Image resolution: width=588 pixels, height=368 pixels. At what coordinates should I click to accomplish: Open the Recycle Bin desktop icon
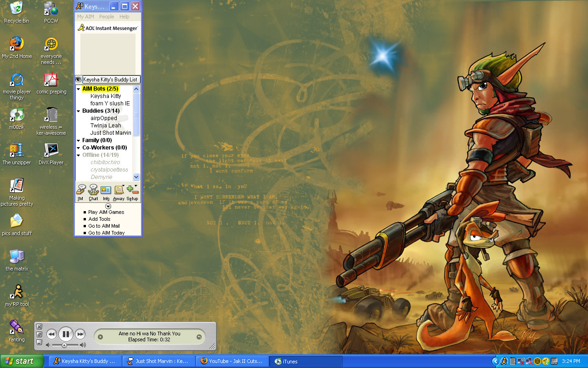pos(17,12)
